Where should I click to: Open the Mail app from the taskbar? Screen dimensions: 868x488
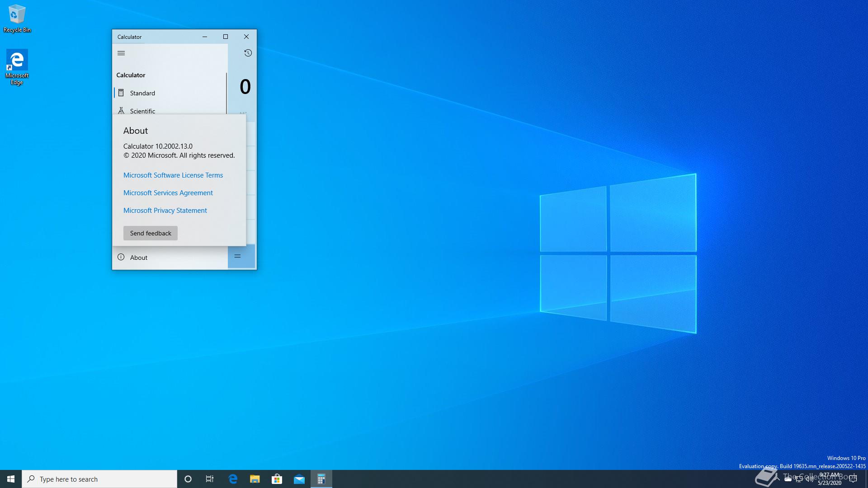299,479
